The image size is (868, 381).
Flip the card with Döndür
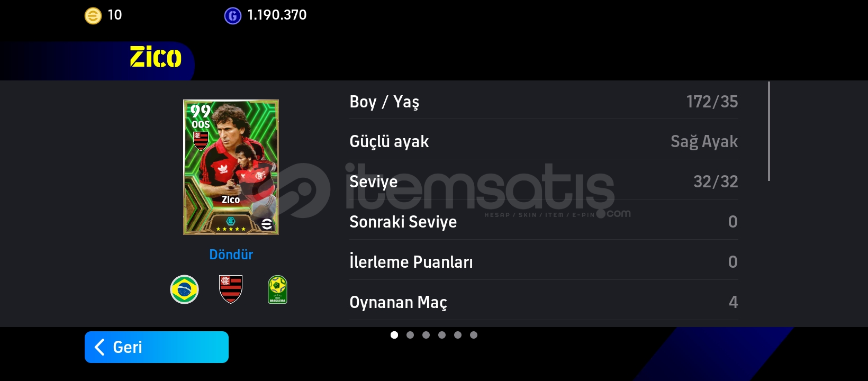point(231,255)
